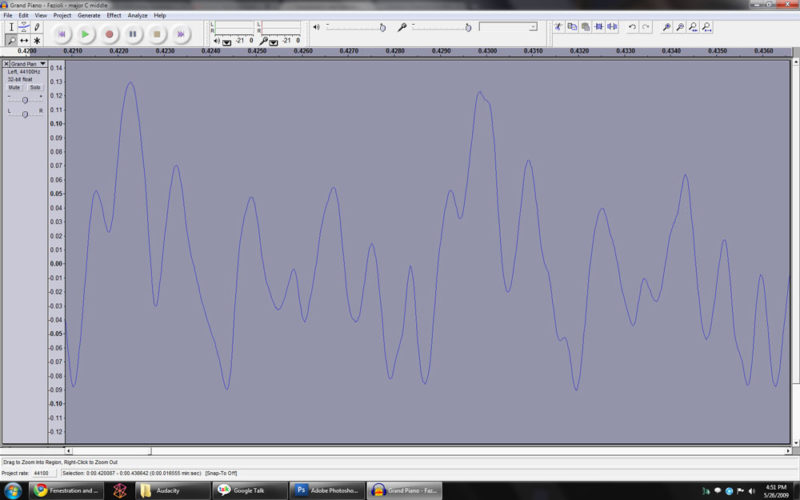Choose the Time Shift tool
The height and width of the screenshot is (500, 800).
(24, 41)
